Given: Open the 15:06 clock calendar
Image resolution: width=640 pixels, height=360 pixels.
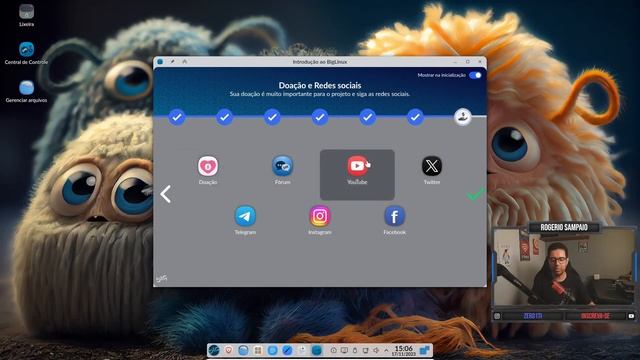Looking at the screenshot, I should tap(404, 350).
